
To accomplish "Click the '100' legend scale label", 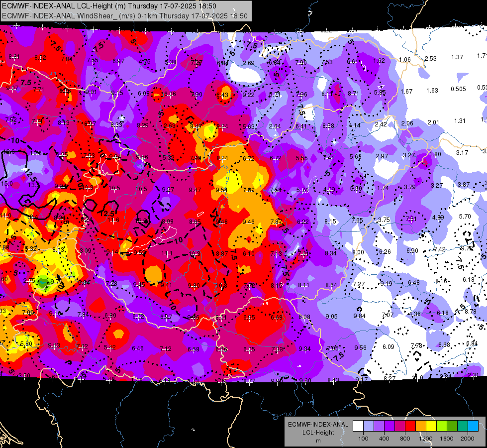I will (x=363, y=439).
